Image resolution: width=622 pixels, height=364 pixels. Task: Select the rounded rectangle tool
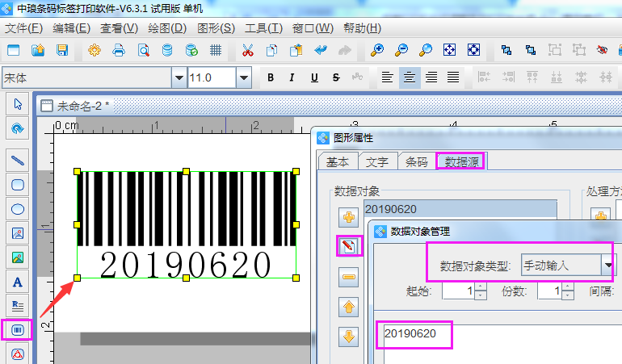[x=18, y=185]
